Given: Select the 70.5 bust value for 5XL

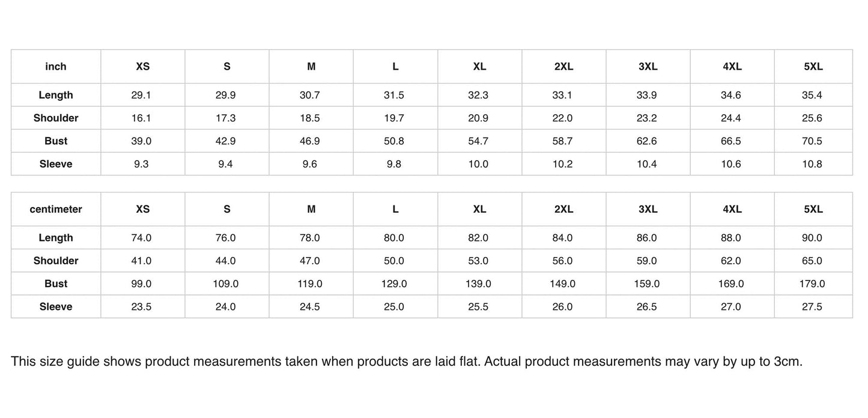Looking at the screenshot, I should pyautogui.click(x=812, y=141).
